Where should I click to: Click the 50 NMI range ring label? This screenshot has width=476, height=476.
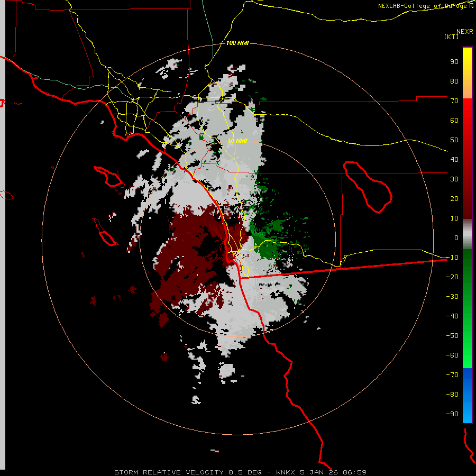point(237,141)
